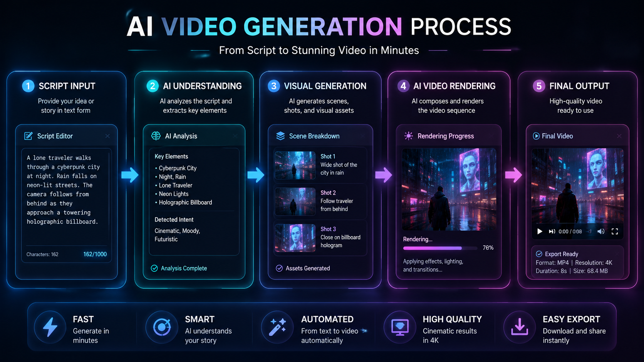Image resolution: width=644 pixels, height=362 pixels.
Task: Click the rendering progress bar
Action: 440,248
